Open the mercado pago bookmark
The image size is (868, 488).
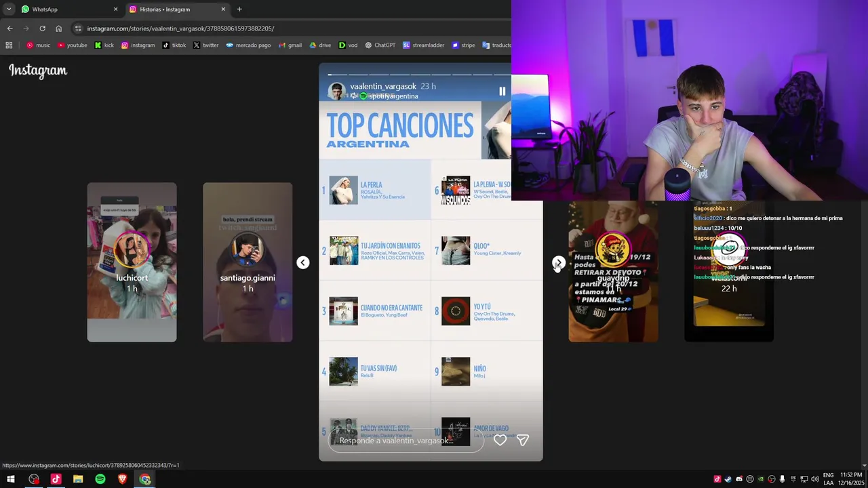pos(248,45)
